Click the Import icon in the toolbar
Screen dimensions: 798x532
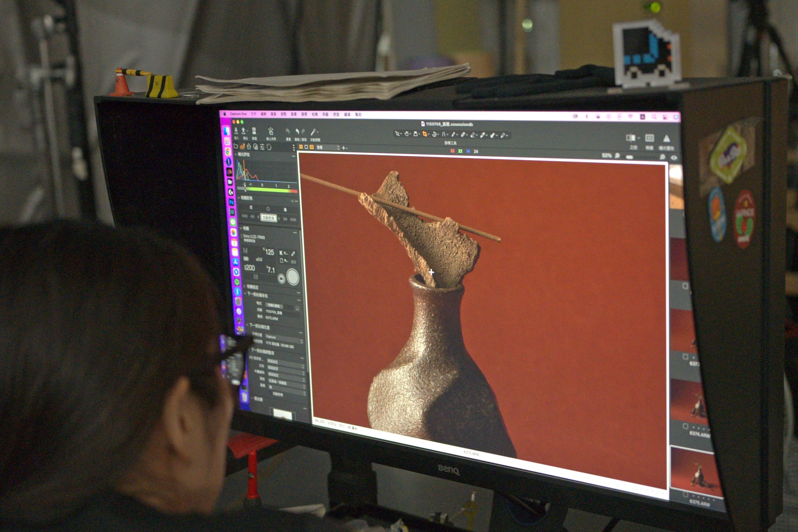coord(236,131)
